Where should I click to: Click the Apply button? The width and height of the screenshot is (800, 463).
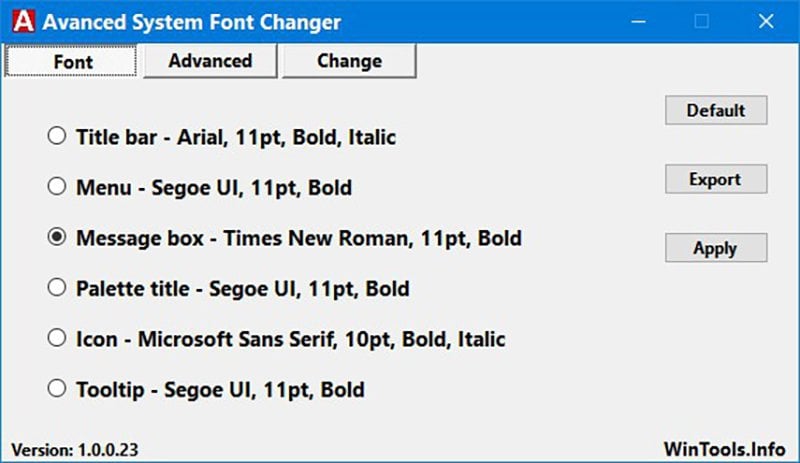[x=716, y=248]
